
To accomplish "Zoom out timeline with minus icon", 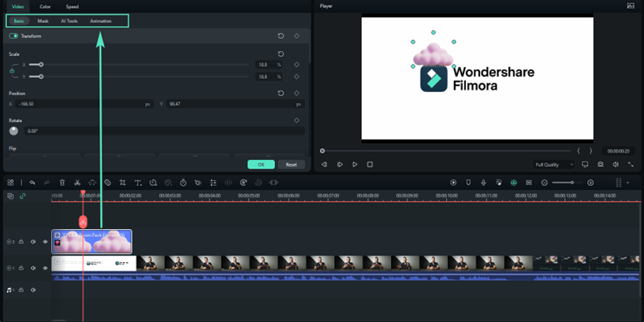I will pyautogui.click(x=544, y=183).
